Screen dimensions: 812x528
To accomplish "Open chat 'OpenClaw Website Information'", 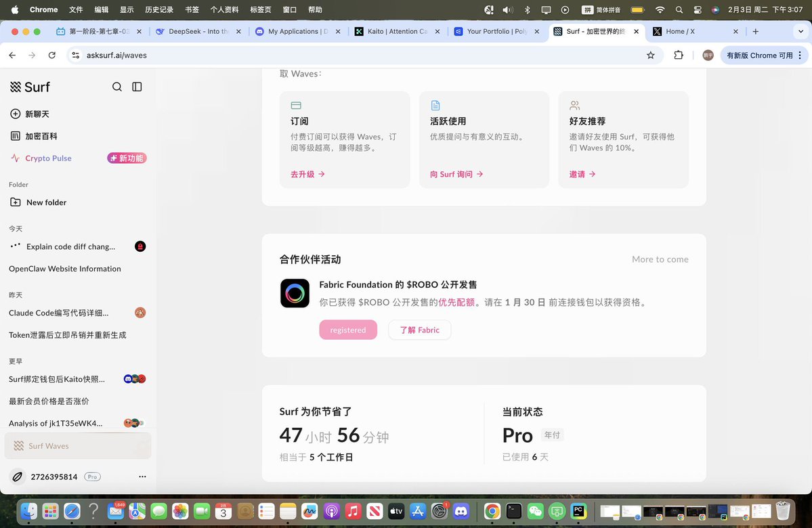I will pyautogui.click(x=78, y=269).
